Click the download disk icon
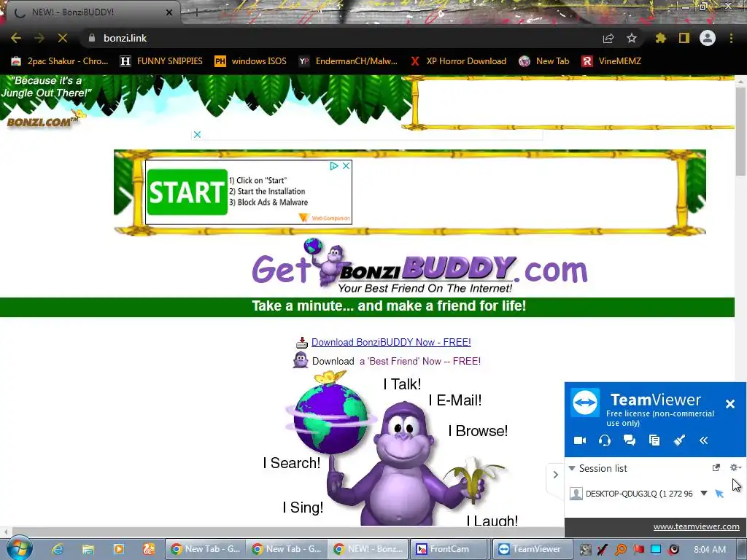The height and width of the screenshot is (560, 747). pyautogui.click(x=301, y=343)
